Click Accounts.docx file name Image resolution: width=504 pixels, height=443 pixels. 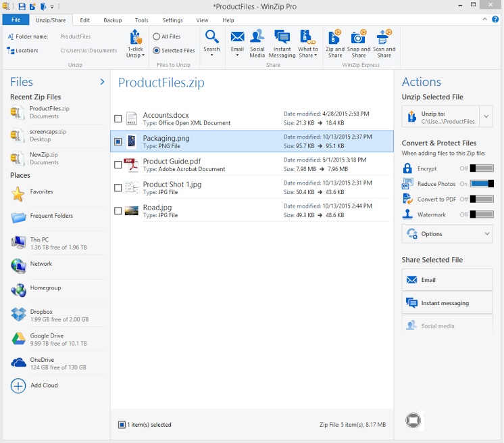coord(166,115)
